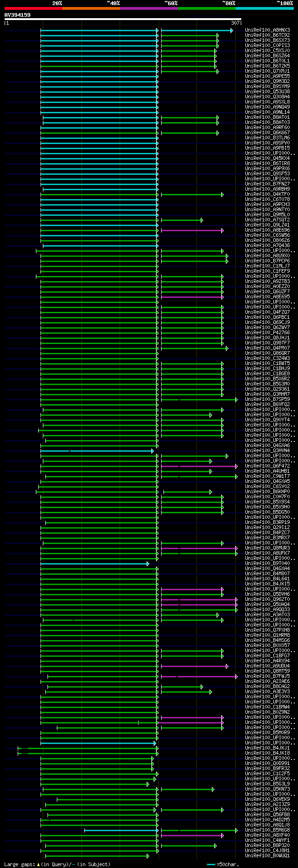Click the UniRef100_C1BFG7 label

tap(267, 656)
